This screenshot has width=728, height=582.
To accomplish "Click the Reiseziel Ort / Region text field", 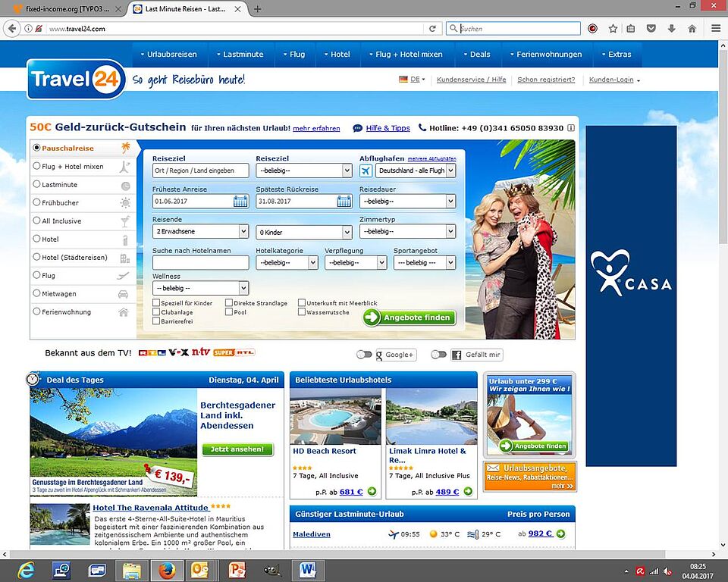I will point(200,171).
